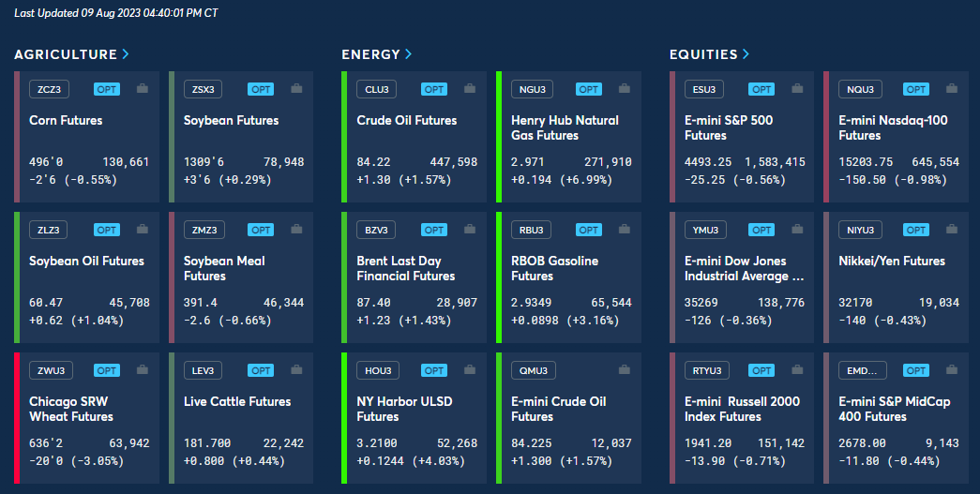Click briefcase icon on RBOB Gasoline card
980x494 pixels.
(625, 230)
